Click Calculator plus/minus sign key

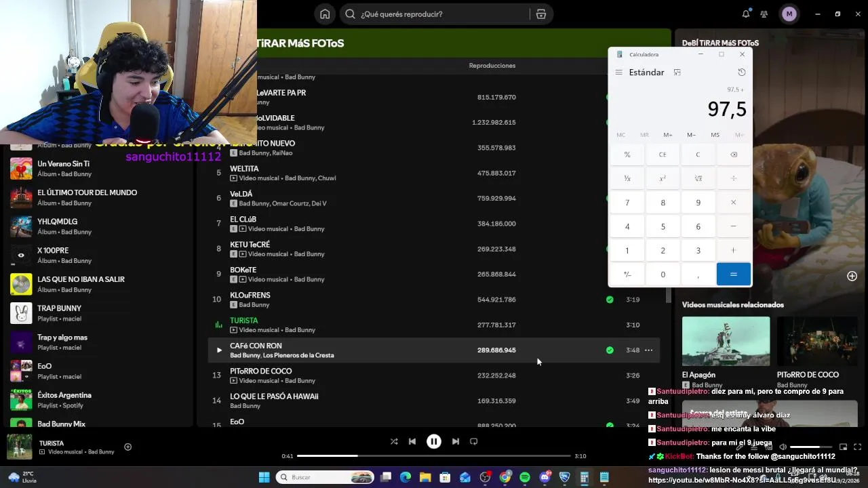(627, 274)
